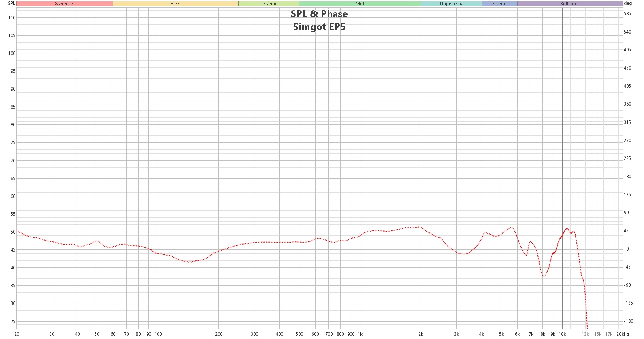
Task: Select the 9k frequency axis label
Action: [x=553, y=334]
